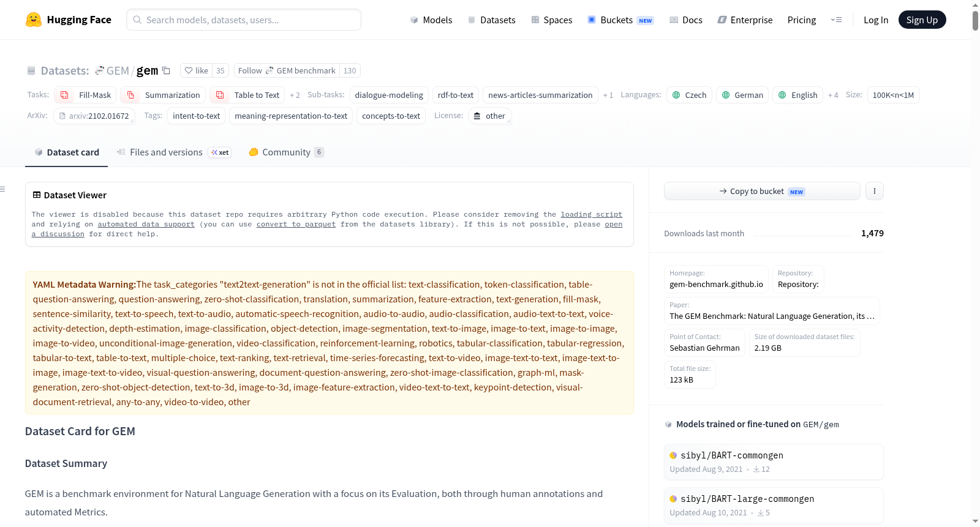
Task: Click the Sign Up button
Action: [922, 20]
